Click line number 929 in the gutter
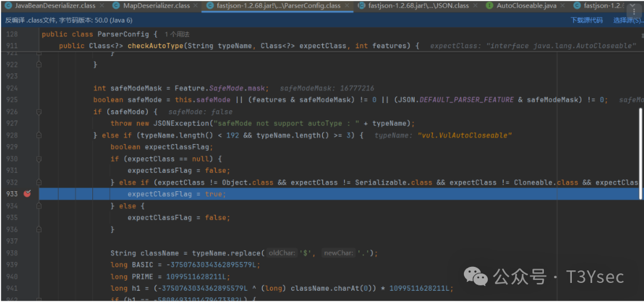The width and height of the screenshot is (644, 302). point(12,147)
